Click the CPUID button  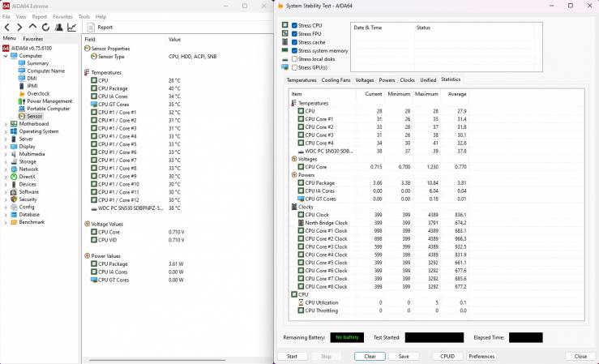coord(447,357)
